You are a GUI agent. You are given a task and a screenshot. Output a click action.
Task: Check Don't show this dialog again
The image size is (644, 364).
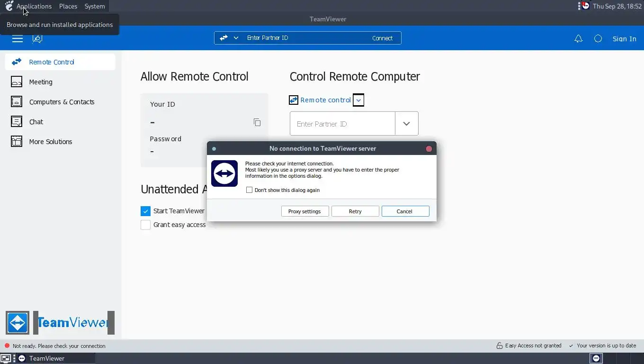249,190
